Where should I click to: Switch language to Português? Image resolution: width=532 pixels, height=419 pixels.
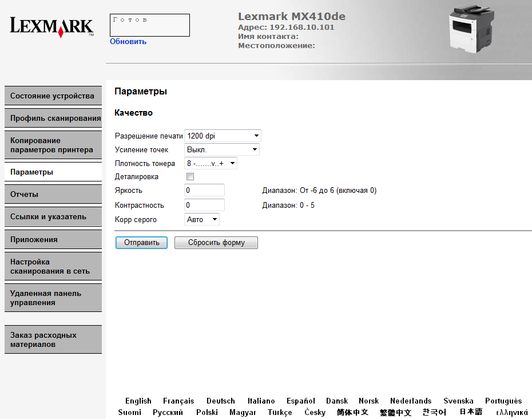click(x=503, y=401)
